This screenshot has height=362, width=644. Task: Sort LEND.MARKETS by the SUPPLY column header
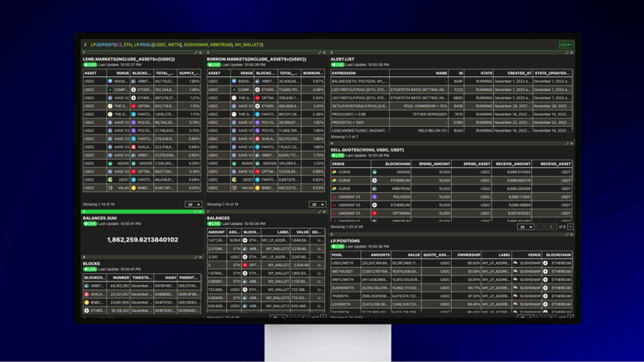click(x=189, y=73)
